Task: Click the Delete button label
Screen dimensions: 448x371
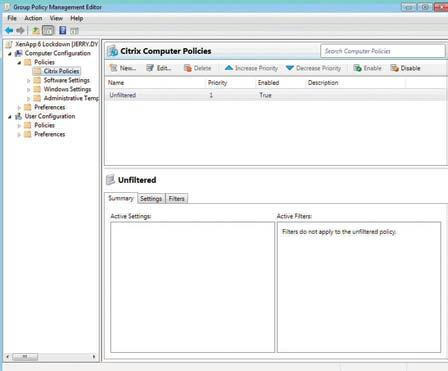Action: point(203,68)
